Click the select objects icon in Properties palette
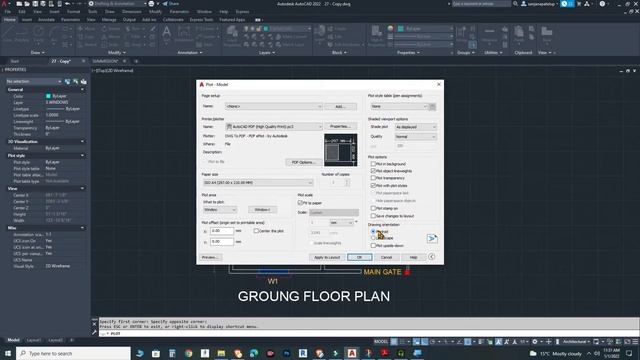This screenshot has width=640, height=360. pyautogui.click(x=76, y=82)
